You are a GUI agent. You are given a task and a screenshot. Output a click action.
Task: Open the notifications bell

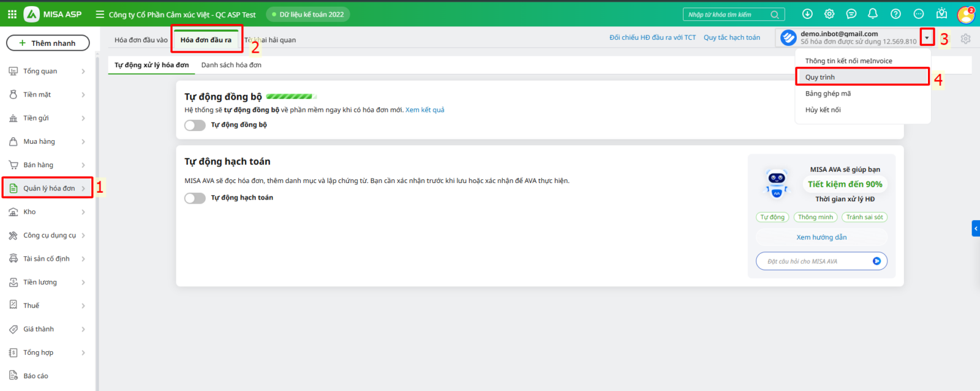click(x=873, y=14)
